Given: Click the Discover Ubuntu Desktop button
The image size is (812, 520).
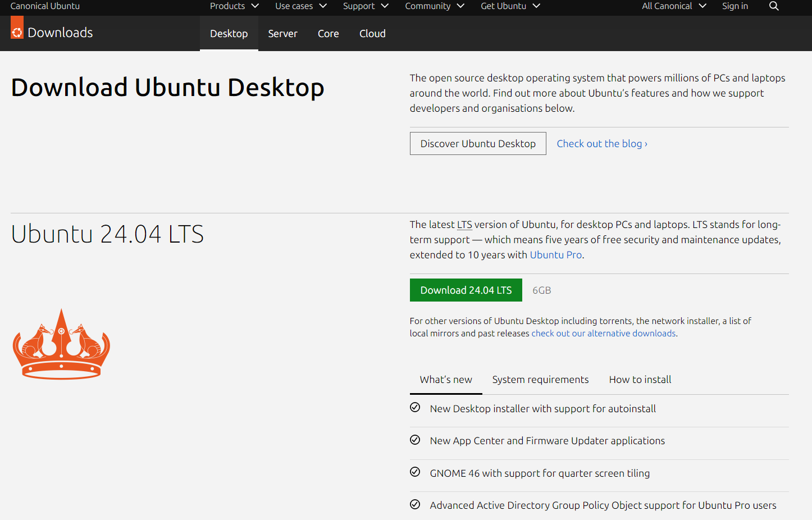Looking at the screenshot, I should (477, 143).
